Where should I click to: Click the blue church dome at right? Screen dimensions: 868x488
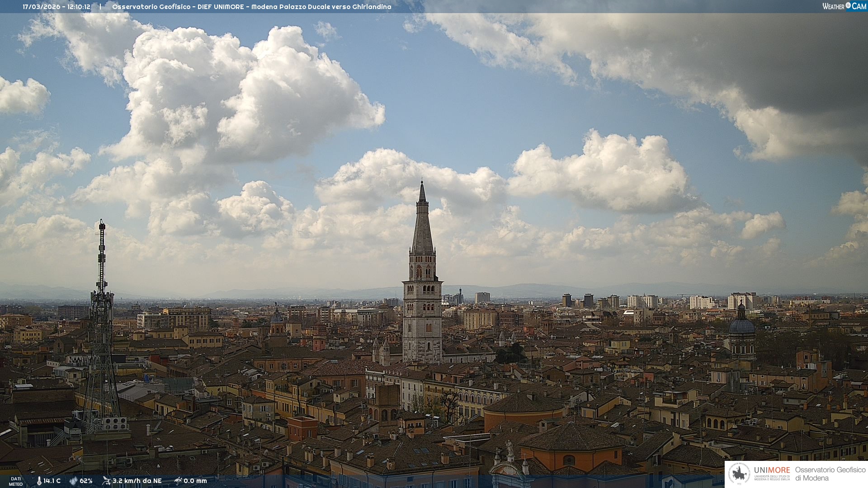[x=741, y=325]
